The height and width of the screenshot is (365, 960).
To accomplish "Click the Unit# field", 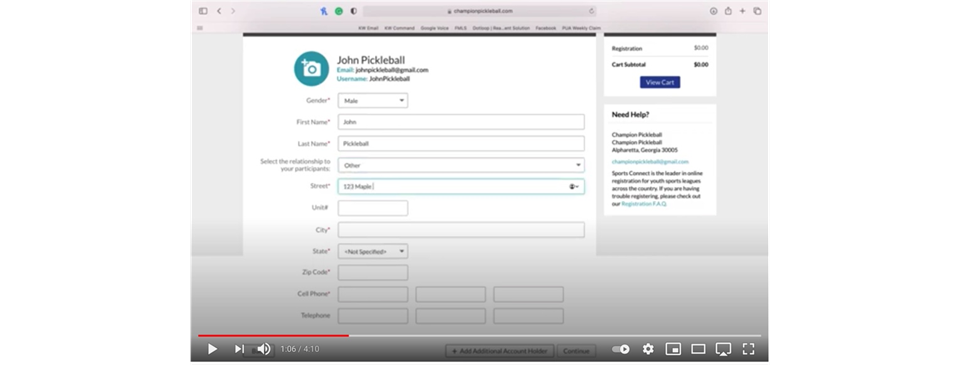I will [372, 208].
